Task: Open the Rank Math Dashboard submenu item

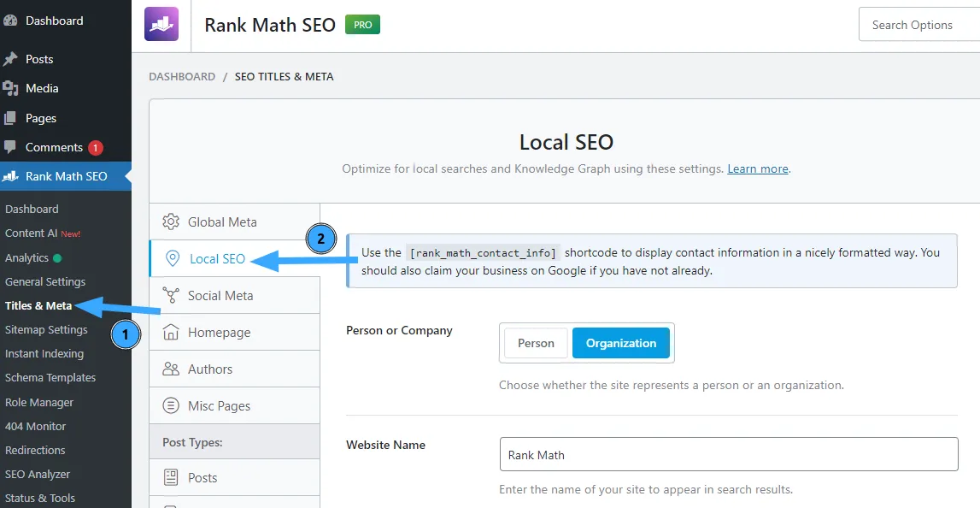Action: coord(32,209)
